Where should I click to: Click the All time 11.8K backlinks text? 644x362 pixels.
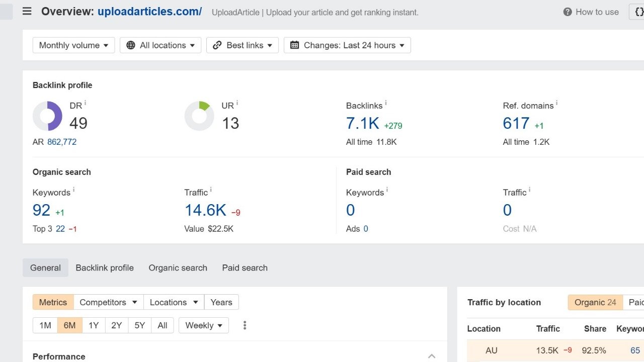[x=371, y=142]
